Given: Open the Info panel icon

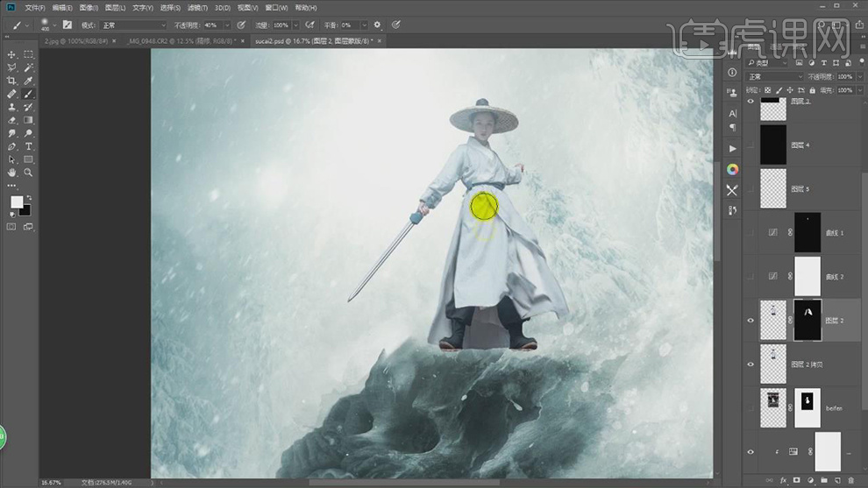Looking at the screenshot, I should point(732,73).
